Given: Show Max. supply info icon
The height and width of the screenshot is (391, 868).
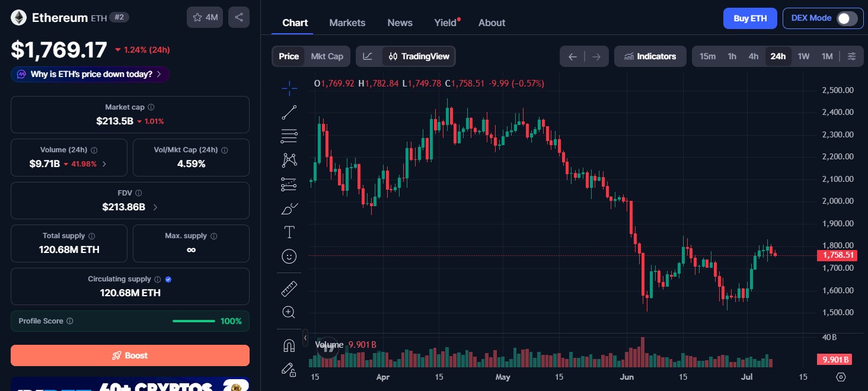Looking at the screenshot, I should pos(214,236).
